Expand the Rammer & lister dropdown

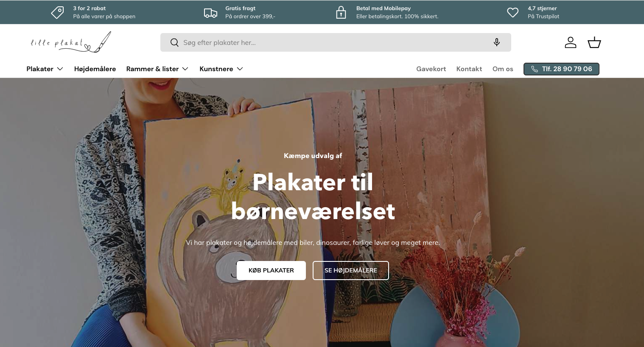click(157, 69)
